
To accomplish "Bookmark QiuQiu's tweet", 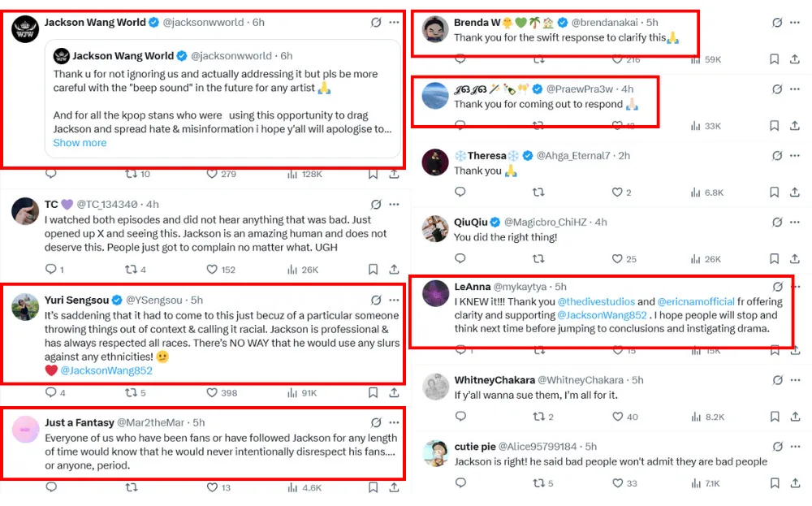I will tap(774, 259).
